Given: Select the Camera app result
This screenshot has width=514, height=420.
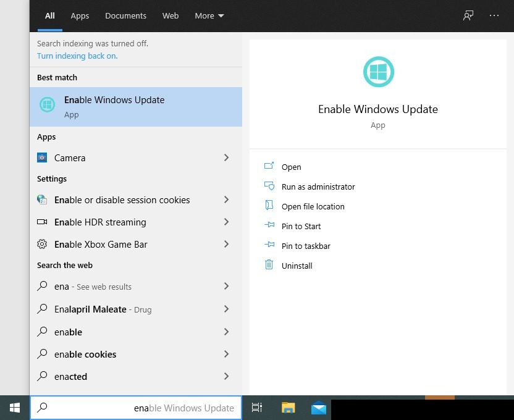Looking at the screenshot, I should pos(136,157).
